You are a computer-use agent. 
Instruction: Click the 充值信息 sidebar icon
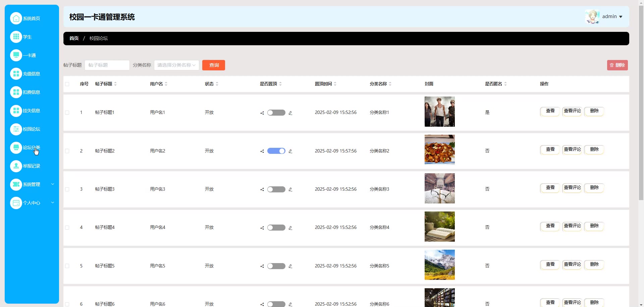pos(16,74)
